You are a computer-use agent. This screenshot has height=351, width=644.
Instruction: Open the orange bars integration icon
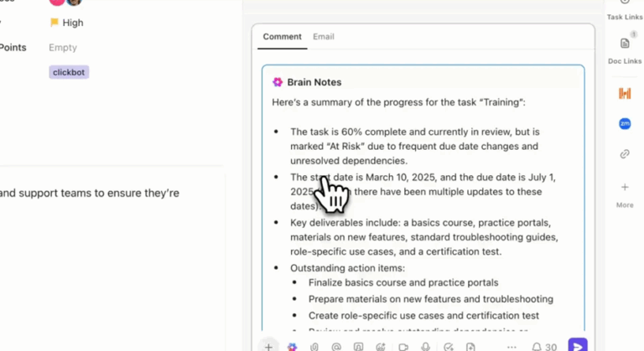coord(625,93)
